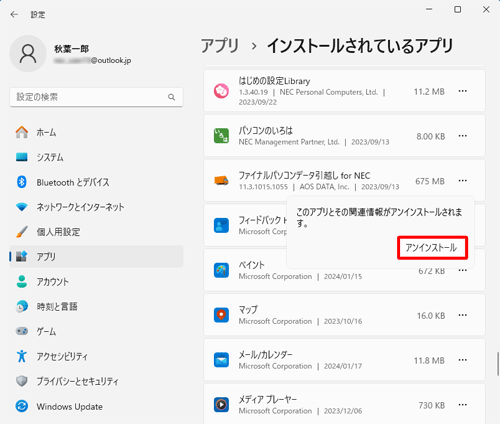The image size is (500, 424).
Task: Click the フィードバック app icon
Action: click(221, 226)
